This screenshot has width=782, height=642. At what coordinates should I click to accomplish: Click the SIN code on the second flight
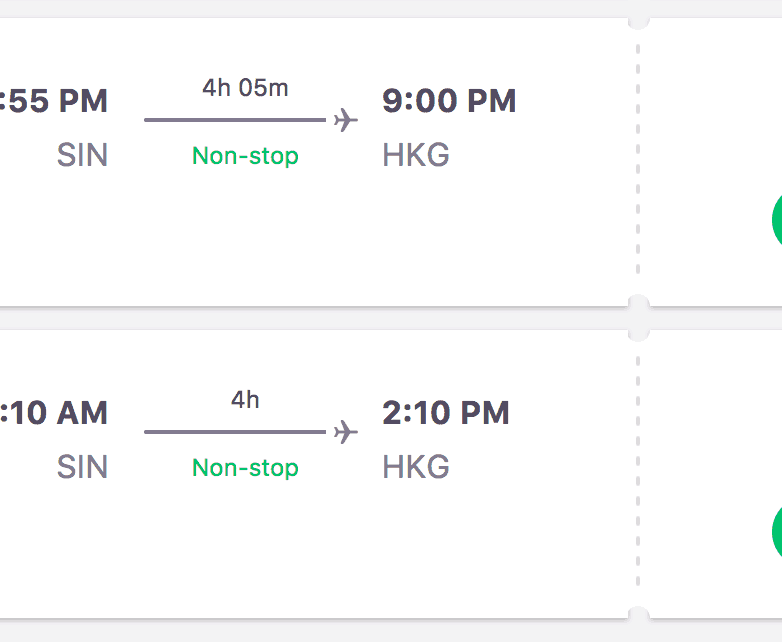tap(82, 468)
